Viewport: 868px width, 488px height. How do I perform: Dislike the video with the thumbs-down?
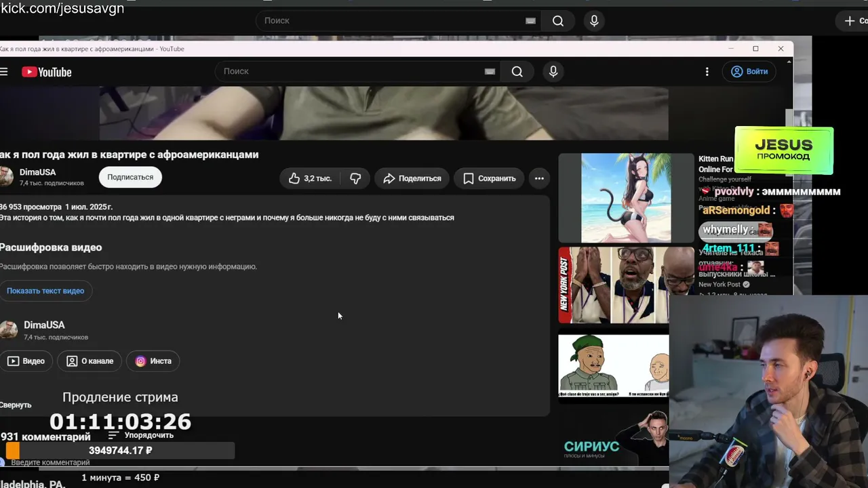coord(355,178)
